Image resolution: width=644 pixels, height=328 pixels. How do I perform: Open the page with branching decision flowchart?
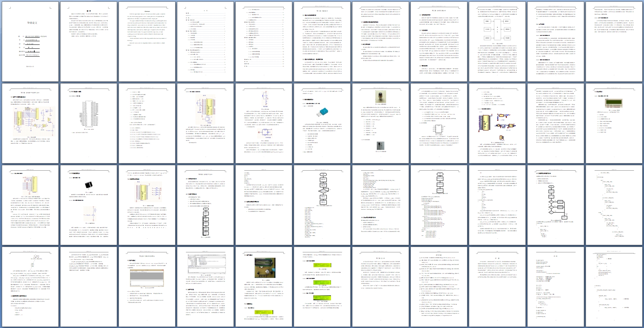[x=556, y=205]
